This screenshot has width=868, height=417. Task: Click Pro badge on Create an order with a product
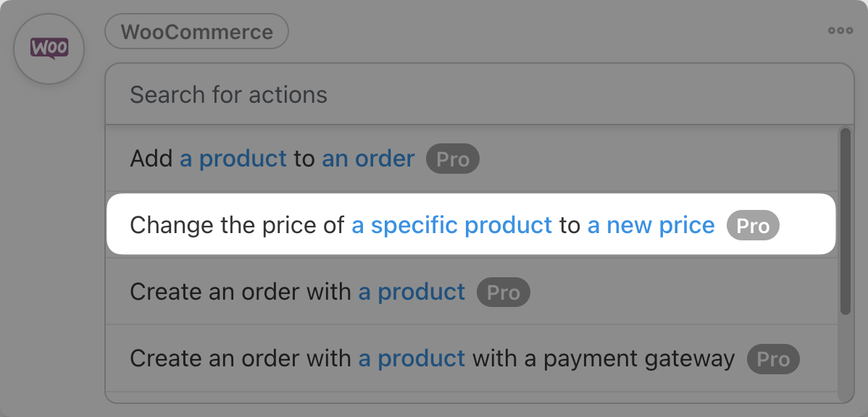[x=504, y=292]
